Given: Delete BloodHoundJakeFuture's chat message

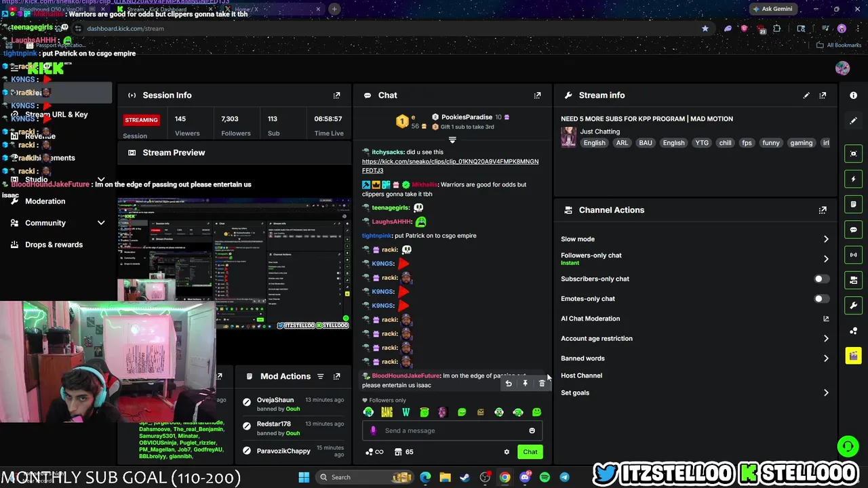Looking at the screenshot, I should (x=541, y=384).
